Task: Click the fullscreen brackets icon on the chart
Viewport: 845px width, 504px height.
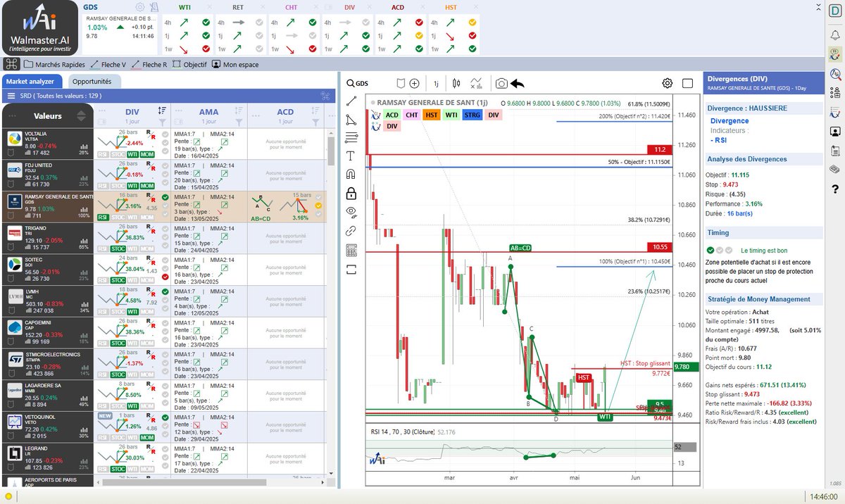Action: [351, 269]
